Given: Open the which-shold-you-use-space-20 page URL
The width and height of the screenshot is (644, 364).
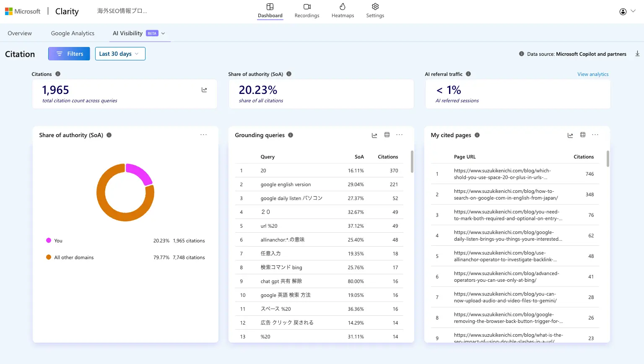Looking at the screenshot, I should pyautogui.click(x=502, y=174).
